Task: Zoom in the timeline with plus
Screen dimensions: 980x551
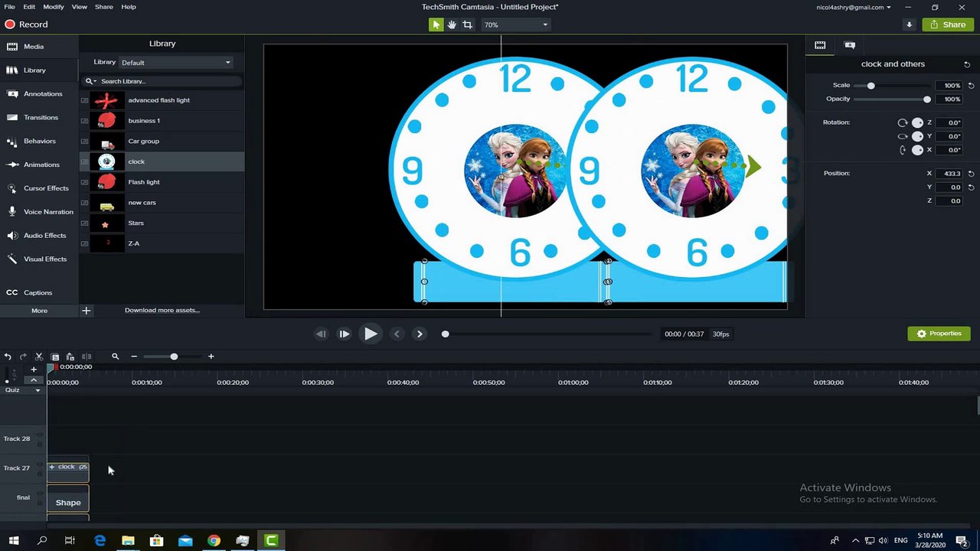Action: tap(211, 357)
